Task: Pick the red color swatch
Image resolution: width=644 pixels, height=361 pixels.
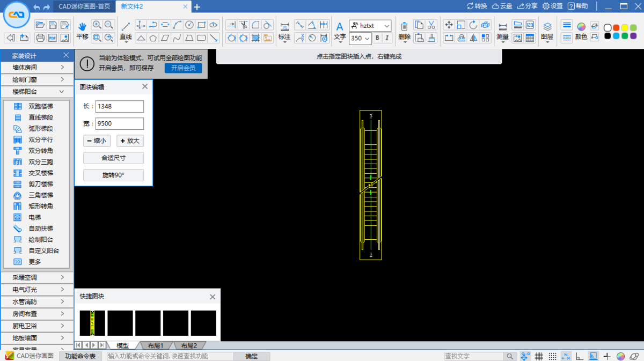Action: click(x=616, y=28)
